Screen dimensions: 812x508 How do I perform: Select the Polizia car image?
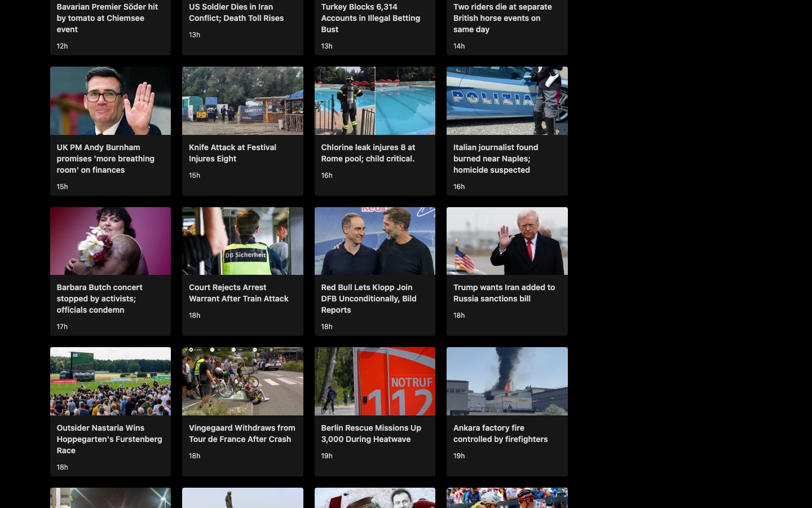pyautogui.click(x=507, y=100)
